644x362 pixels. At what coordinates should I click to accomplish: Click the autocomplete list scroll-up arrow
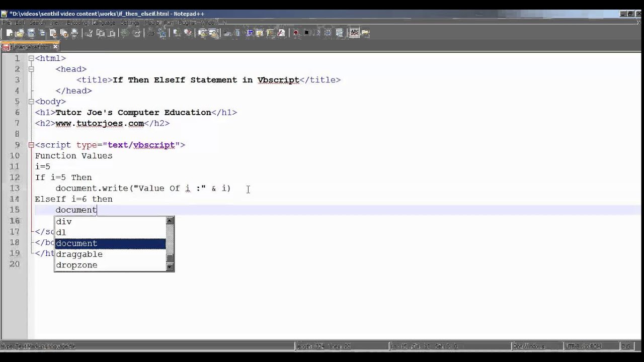pyautogui.click(x=170, y=221)
